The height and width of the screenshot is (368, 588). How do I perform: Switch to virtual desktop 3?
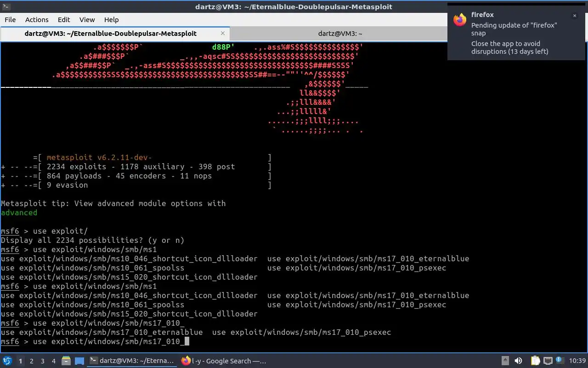pos(43,361)
